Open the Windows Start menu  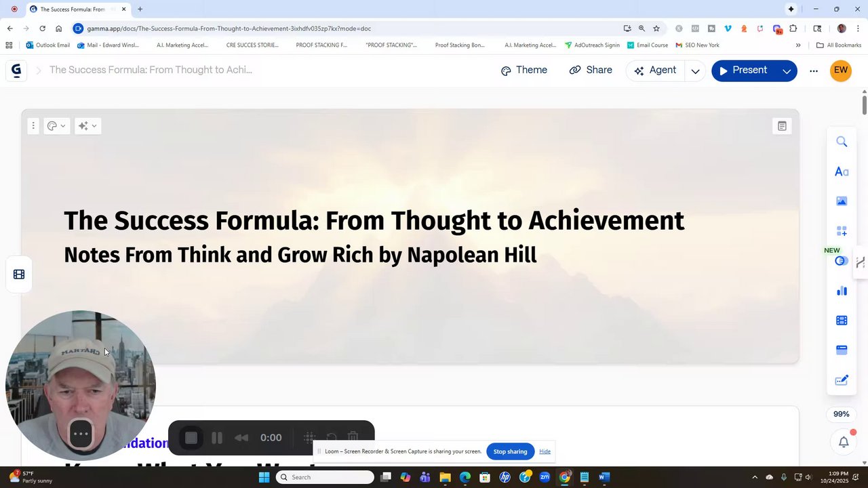(264, 477)
